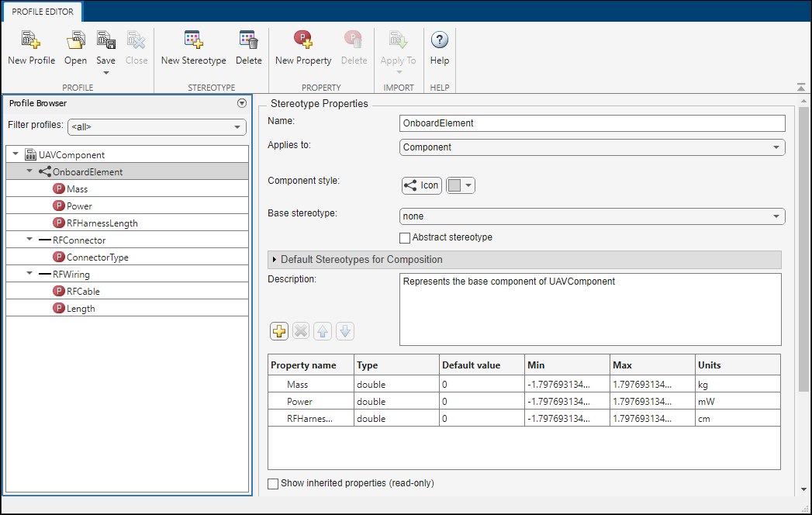The height and width of the screenshot is (515, 812).
Task: Click the Save profile icon
Action: pos(105,41)
